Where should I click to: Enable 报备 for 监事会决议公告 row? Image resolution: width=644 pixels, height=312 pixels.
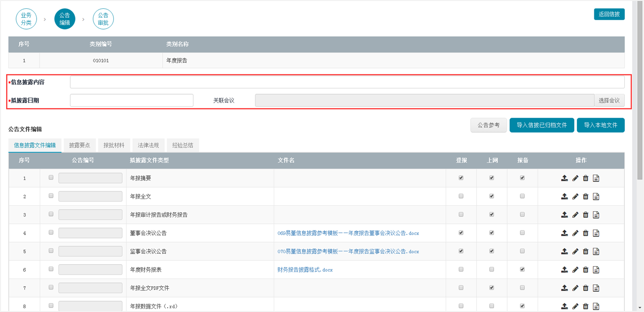pos(523,251)
